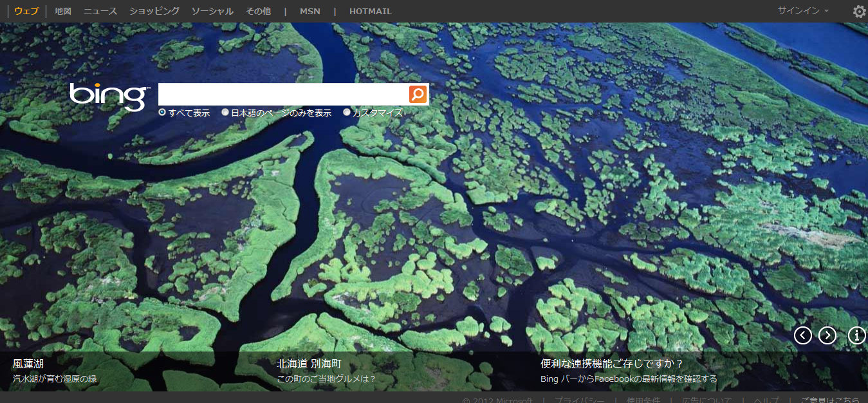Show previous background image arrow

click(x=802, y=335)
